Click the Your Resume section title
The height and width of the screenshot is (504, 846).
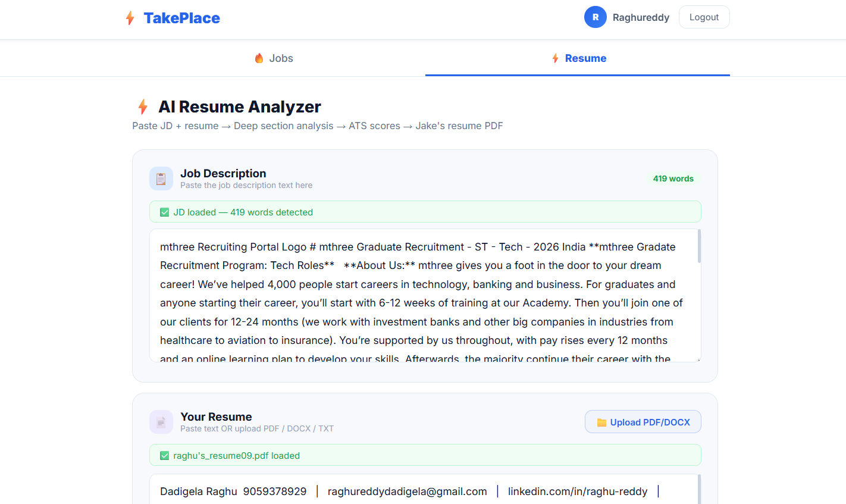point(216,417)
